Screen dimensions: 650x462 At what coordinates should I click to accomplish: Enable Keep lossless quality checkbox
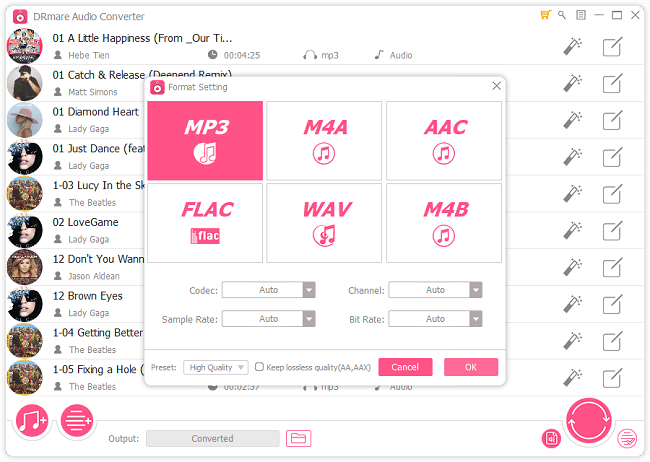(x=260, y=367)
